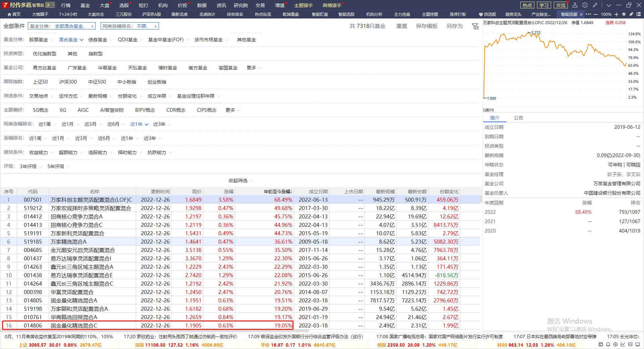Viewport: 644px width, 349px height.
Task: Go to 首页 home icon tab
Action: [x=14, y=14]
